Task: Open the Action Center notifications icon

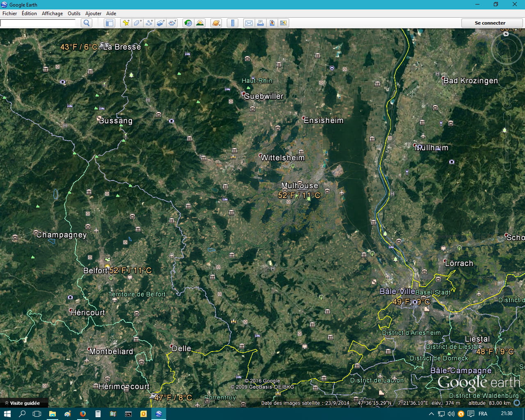Action: 471,414
